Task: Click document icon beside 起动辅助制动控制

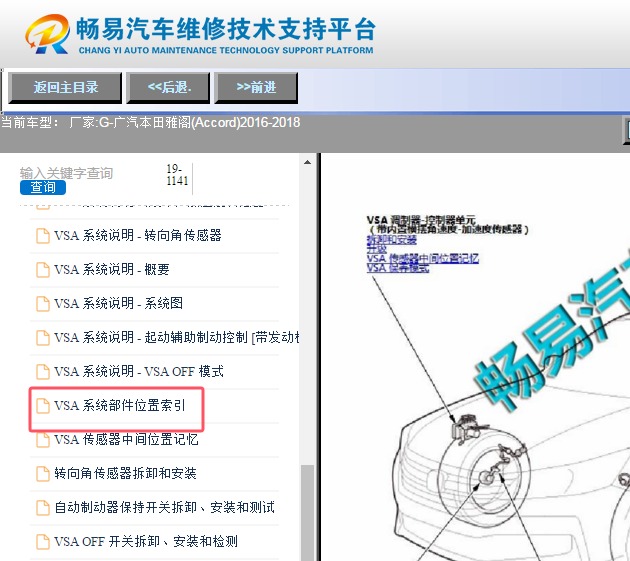Action: [43, 338]
